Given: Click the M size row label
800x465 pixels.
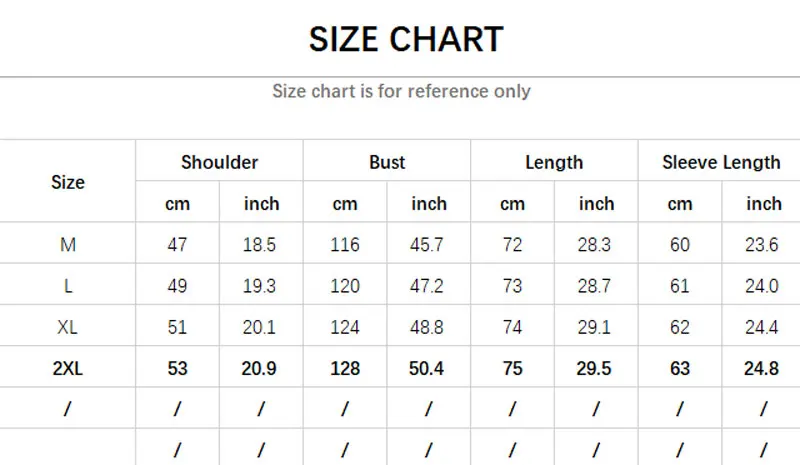Looking at the screenshot, I should point(68,245).
